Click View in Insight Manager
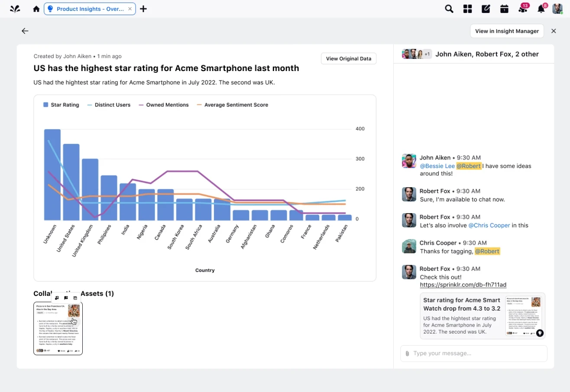The height and width of the screenshot is (392, 570). (x=507, y=31)
